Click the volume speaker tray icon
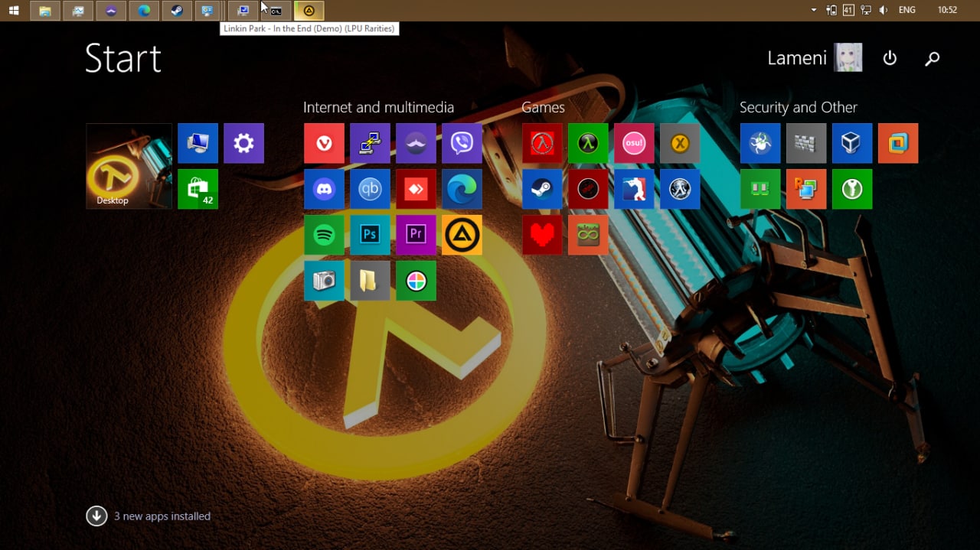This screenshot has width=980, height=550. click(884, 10)
